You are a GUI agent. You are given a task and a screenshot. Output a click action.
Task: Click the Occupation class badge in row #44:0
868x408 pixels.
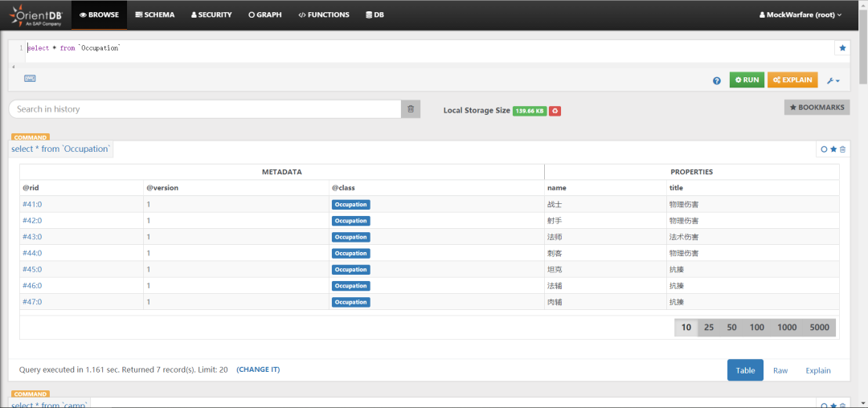pyautogui.click(x=351, y=253)
